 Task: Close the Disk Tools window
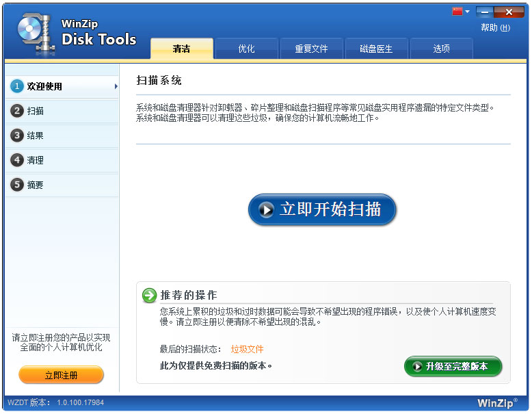pyautogui.click(x=509, y=12)
